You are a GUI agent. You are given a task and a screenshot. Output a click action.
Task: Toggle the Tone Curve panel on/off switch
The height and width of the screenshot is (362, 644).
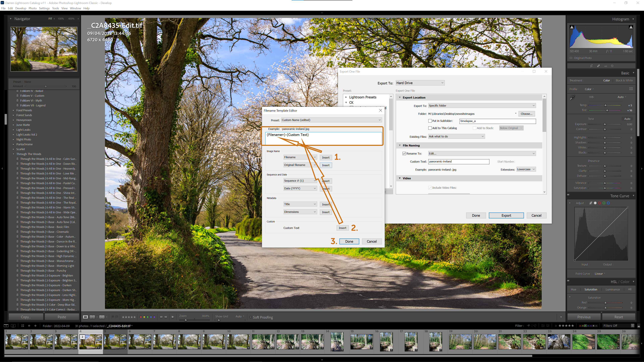[x=568, y=195]
